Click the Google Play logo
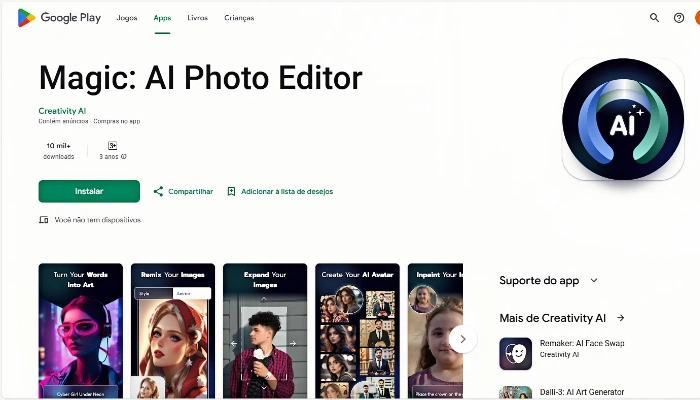The width and height of the screenshot is (700, 400). click(x=59, y=18)
